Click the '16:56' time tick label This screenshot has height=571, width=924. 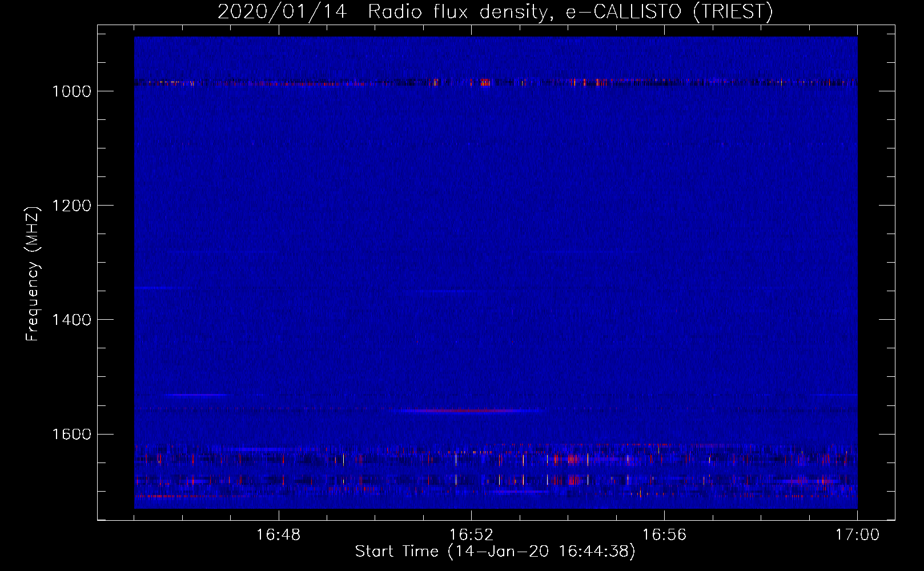point(664,535)
